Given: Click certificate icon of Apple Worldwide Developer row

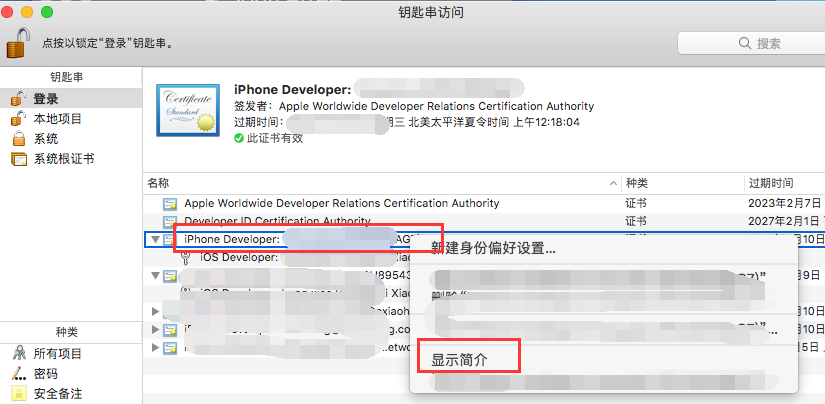Looking at the screenshot, I should pyautogui.click(x=170, y=204).
